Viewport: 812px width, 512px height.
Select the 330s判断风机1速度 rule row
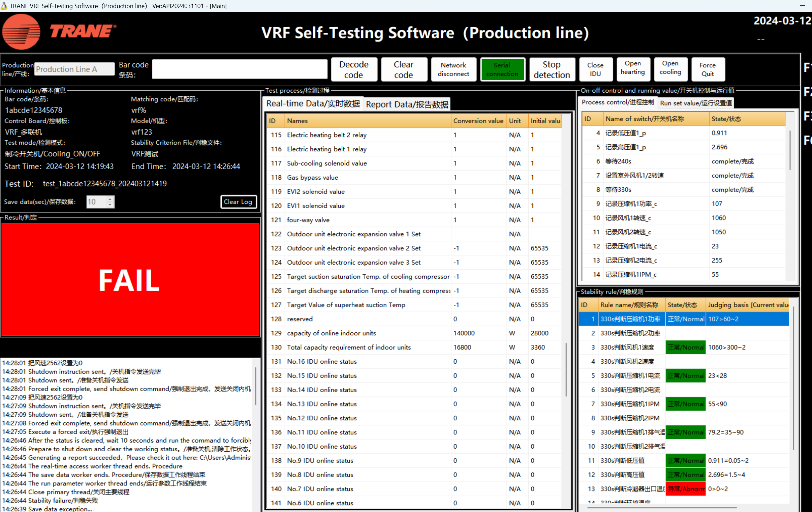click(684, 348)
